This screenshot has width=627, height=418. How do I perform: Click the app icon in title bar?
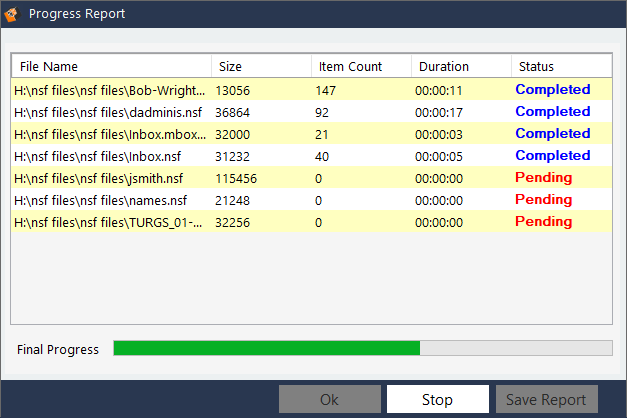pos(12,14)
